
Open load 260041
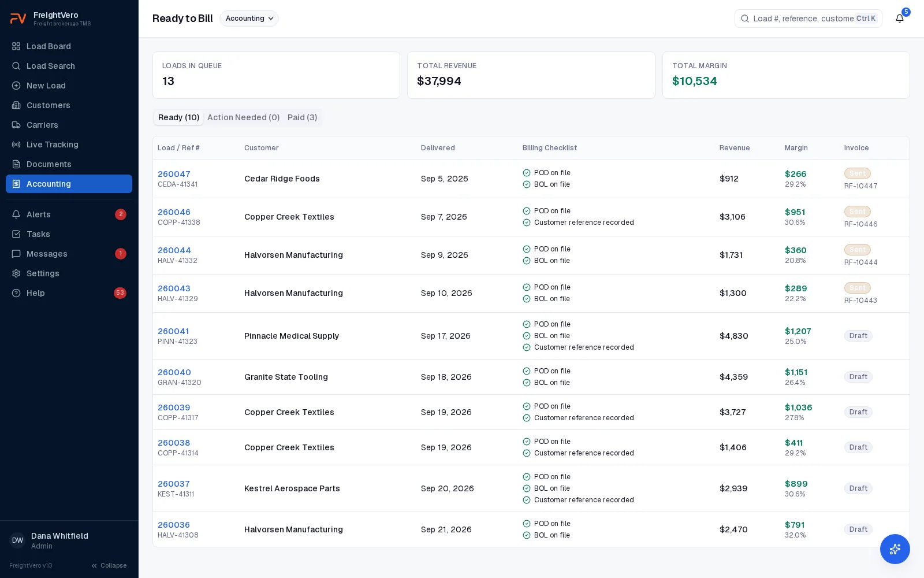[173, 331]
